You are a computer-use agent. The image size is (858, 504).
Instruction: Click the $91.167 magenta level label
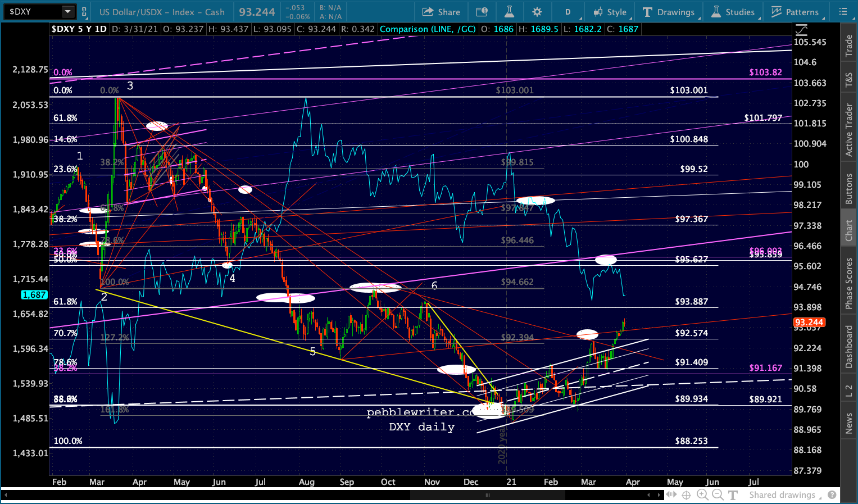(x=765, y=368)
